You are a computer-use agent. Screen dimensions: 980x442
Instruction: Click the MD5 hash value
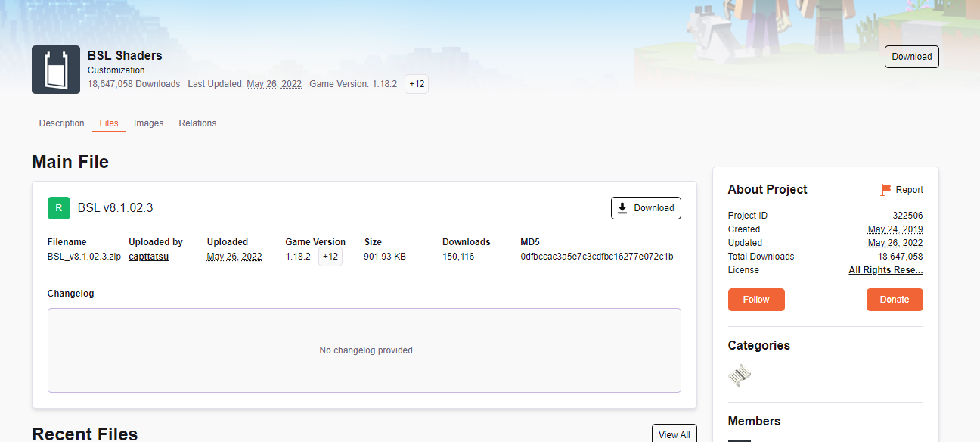(x=597, y=257)
